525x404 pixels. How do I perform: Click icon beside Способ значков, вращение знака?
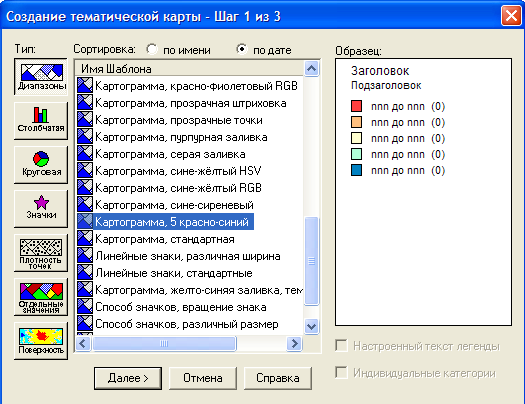pos(85,307)
